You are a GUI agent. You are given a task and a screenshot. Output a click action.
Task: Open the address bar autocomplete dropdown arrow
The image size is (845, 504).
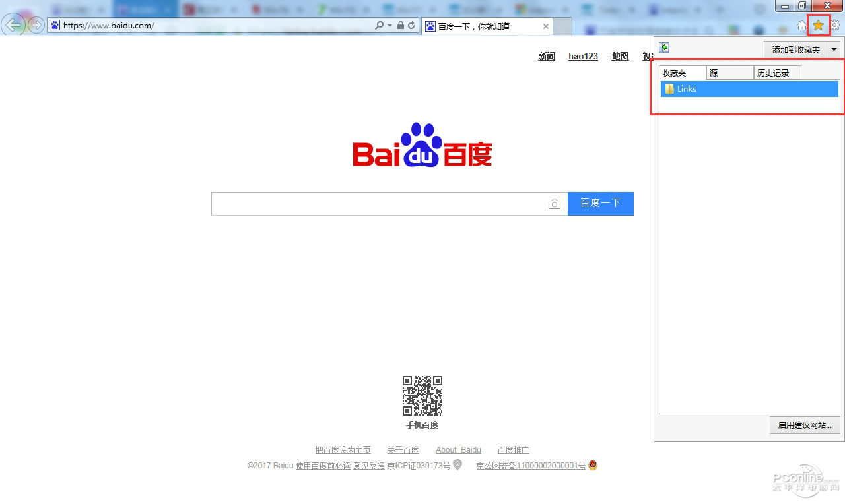point(389,25)
